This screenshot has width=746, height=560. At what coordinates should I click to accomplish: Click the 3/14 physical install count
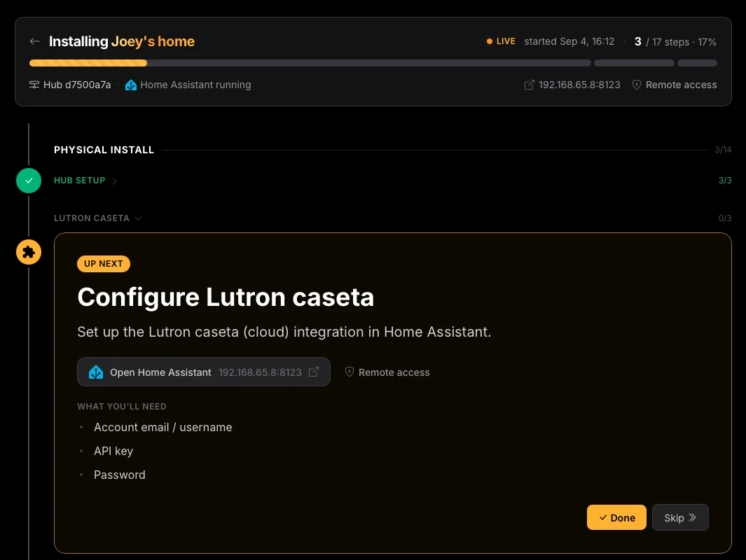pos(723,150)
